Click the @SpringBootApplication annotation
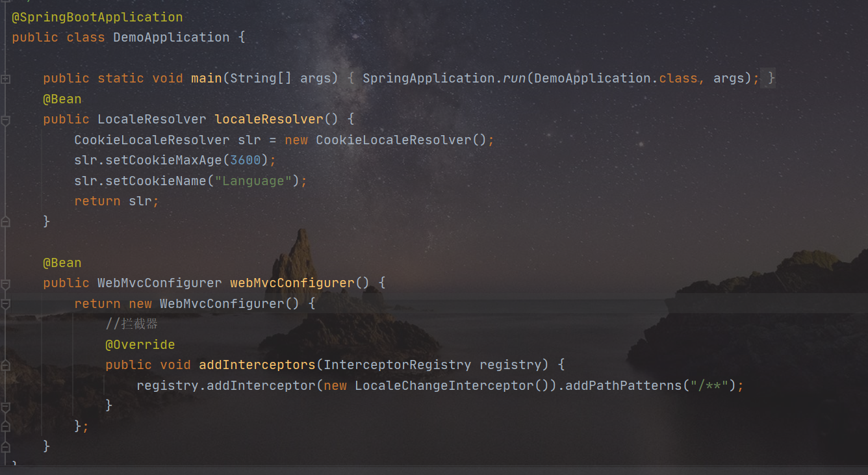This screenshot has height=475, width=868. pos(96,17)
